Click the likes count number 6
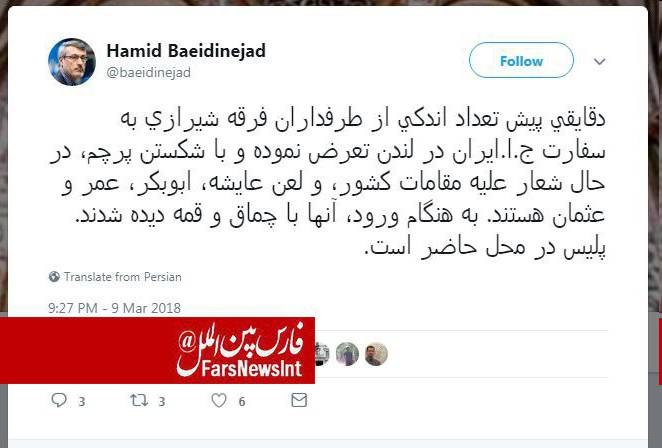Screen dimensions: 662x448 242,401
